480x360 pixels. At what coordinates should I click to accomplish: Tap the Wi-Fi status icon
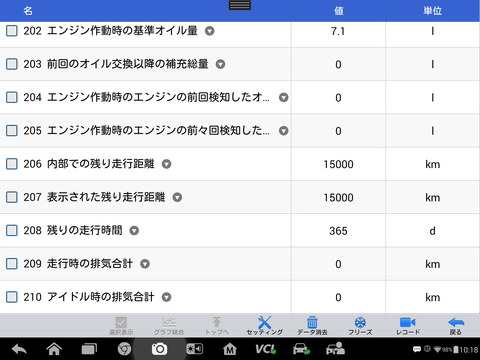(x=437, y=349)
